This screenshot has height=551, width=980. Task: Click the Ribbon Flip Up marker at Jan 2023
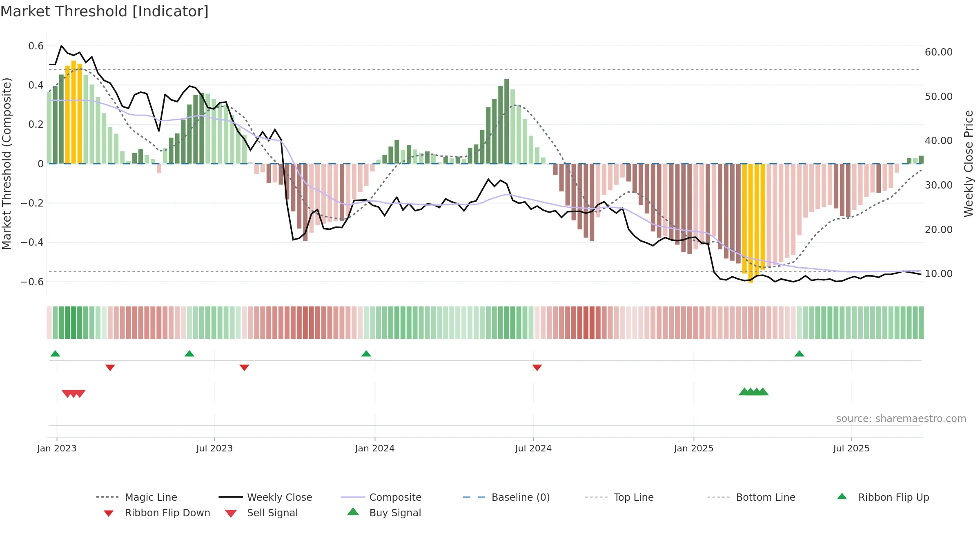tap(55, 353)
